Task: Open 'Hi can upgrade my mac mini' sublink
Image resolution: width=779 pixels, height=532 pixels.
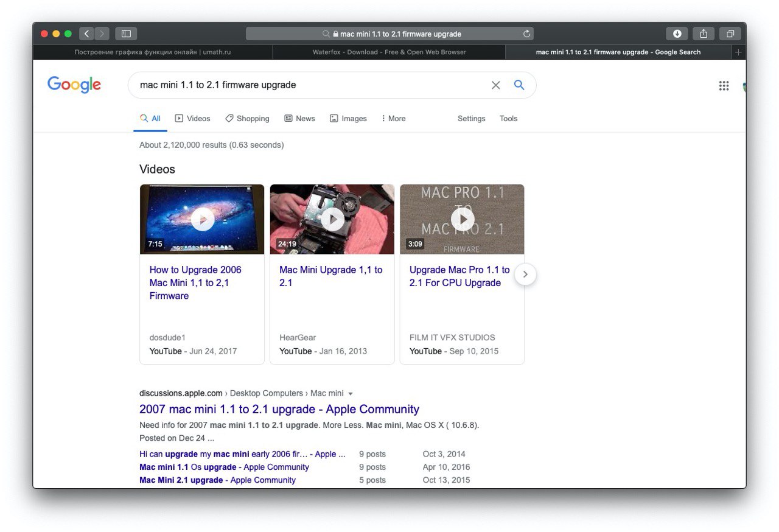Action: (242, 454)
